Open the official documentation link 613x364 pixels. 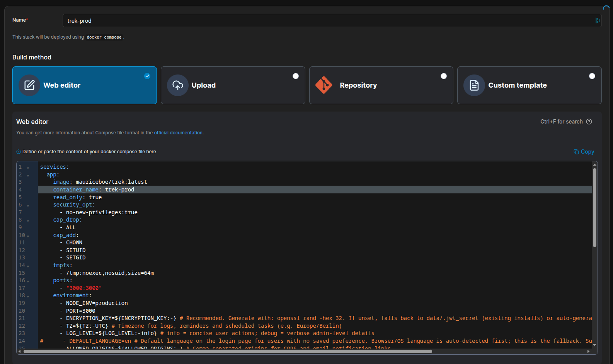click(x=178, y=133)
